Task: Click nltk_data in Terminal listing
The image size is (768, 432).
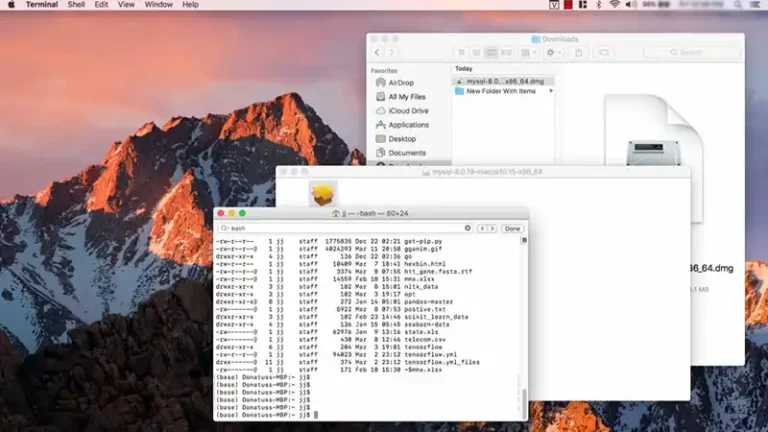Action: pyautogui.click(x=421, y=287)
